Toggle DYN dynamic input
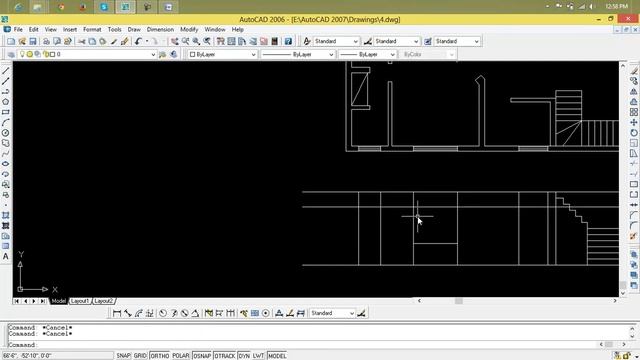 (x=244, y=356)
